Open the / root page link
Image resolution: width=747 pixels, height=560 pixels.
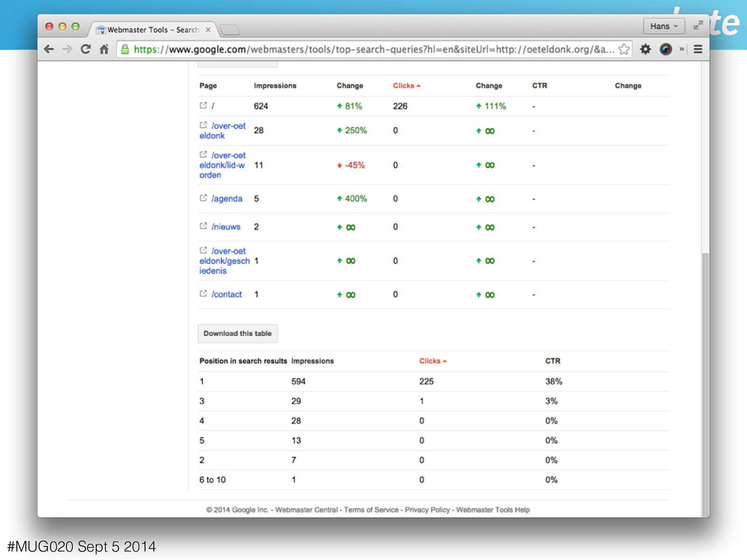(213, 106)
